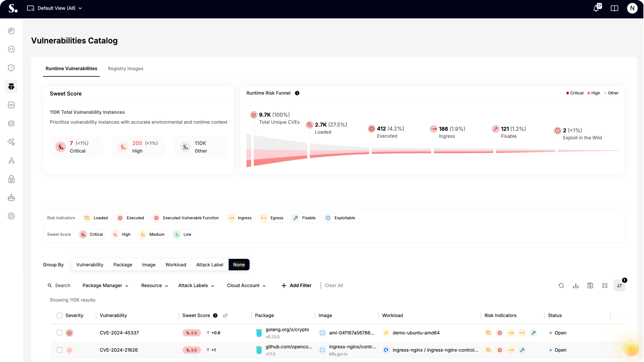The width and height of the screenshot is (644, 362).
Task: Tick the checkbox for CVE-2024-45337 row
Action: point(59,333)
